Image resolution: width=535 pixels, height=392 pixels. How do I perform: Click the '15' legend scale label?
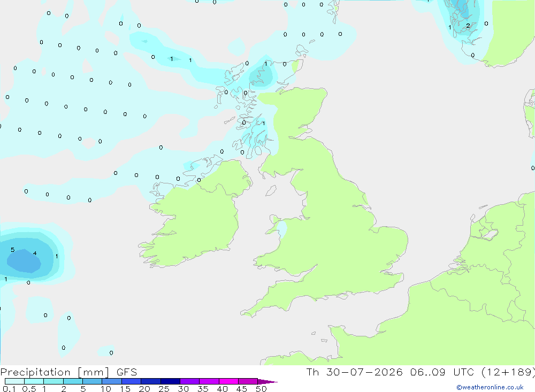tap(125, 389)
